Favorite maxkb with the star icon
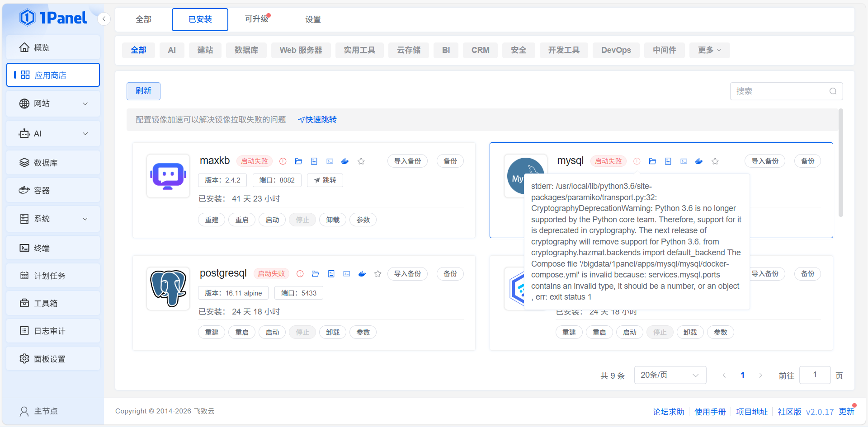Image resolution: width=868 pixels, height=427 pixels. pos(361,161)
